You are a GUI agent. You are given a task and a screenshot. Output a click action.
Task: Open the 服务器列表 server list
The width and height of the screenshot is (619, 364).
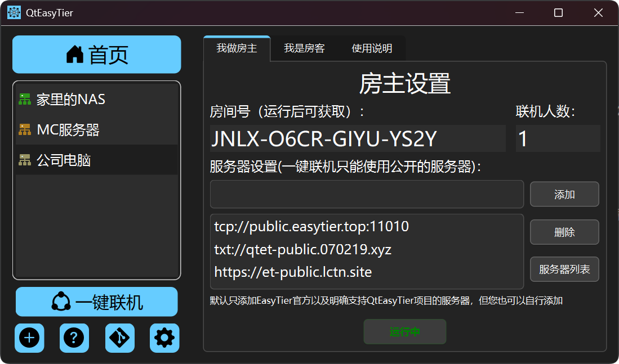[x=564, y=269]
